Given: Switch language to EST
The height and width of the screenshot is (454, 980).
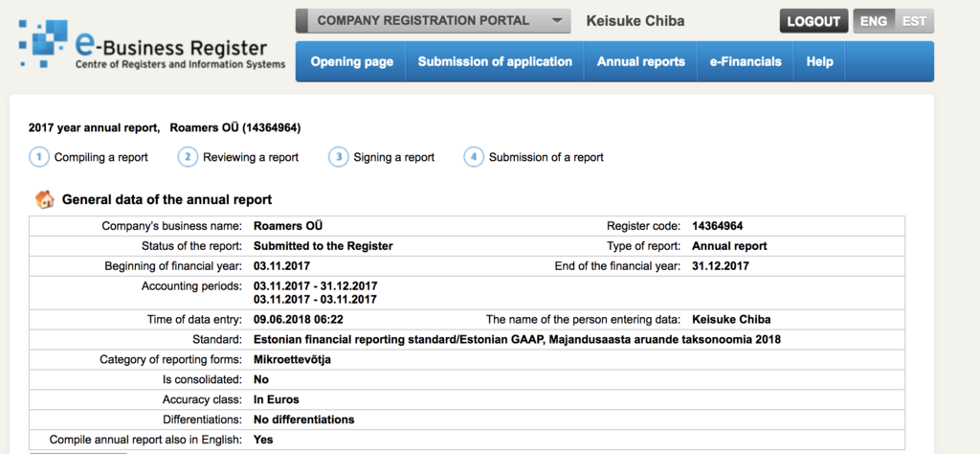Looking at the screenshot, I should [914, 21].
